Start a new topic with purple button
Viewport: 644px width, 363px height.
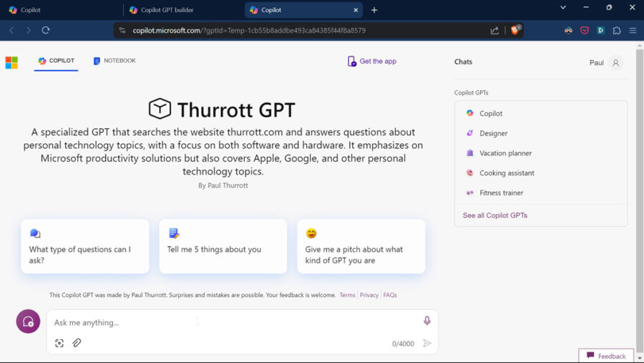click(x=28, y=321)
